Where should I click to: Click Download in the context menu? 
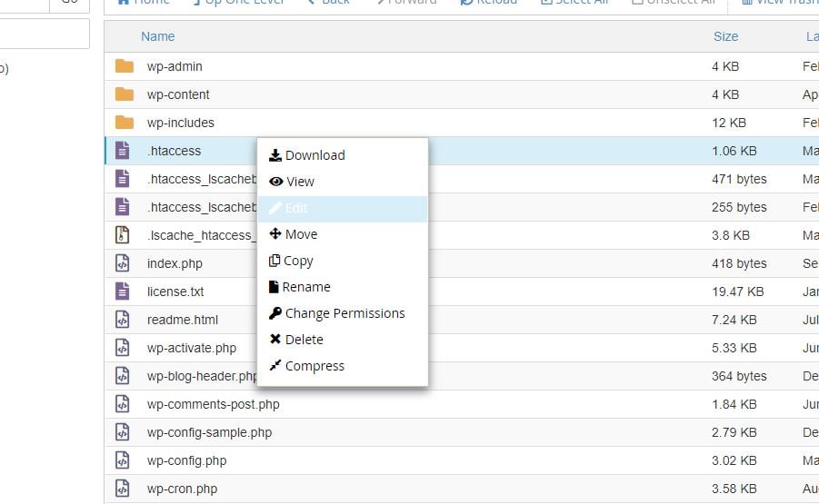(315, 155)
